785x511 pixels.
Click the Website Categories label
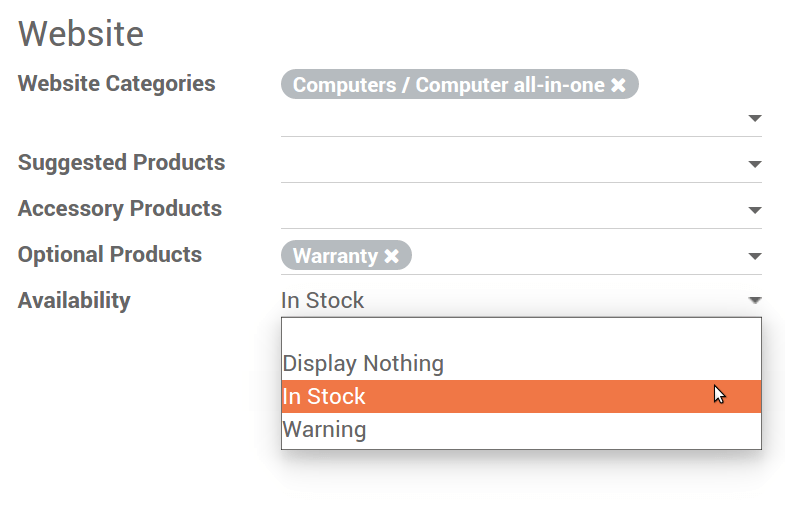point(117,84)
